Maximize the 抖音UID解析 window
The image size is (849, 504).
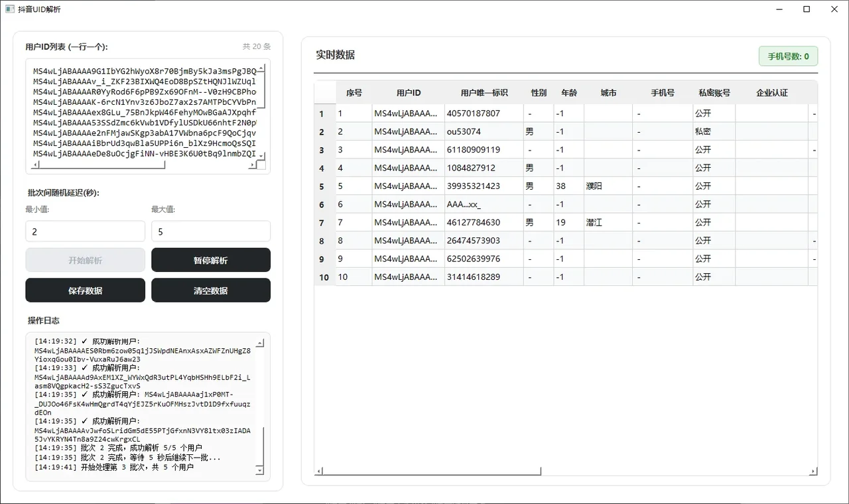click(807, 9)
